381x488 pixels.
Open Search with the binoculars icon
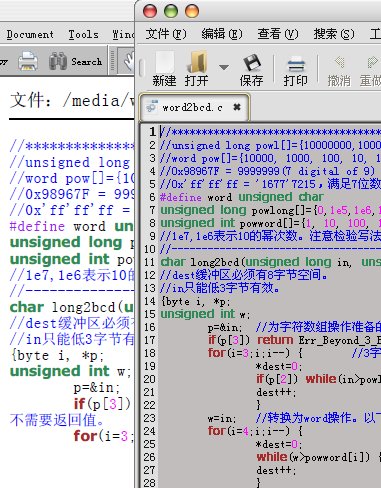(58, 61)
